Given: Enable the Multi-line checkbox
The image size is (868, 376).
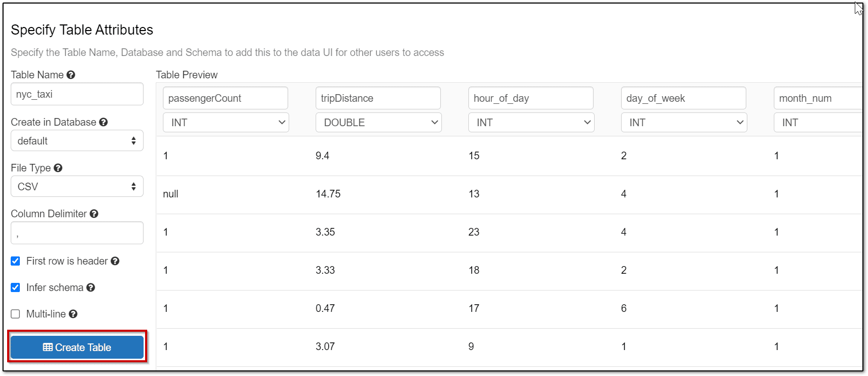Looking at the screenshot, I should point(16,314).
